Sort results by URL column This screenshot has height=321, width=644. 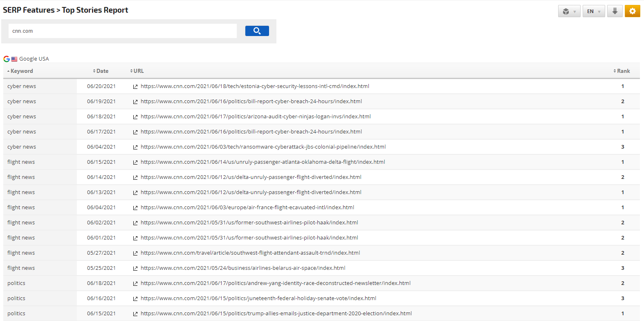(x=138, y=71)
